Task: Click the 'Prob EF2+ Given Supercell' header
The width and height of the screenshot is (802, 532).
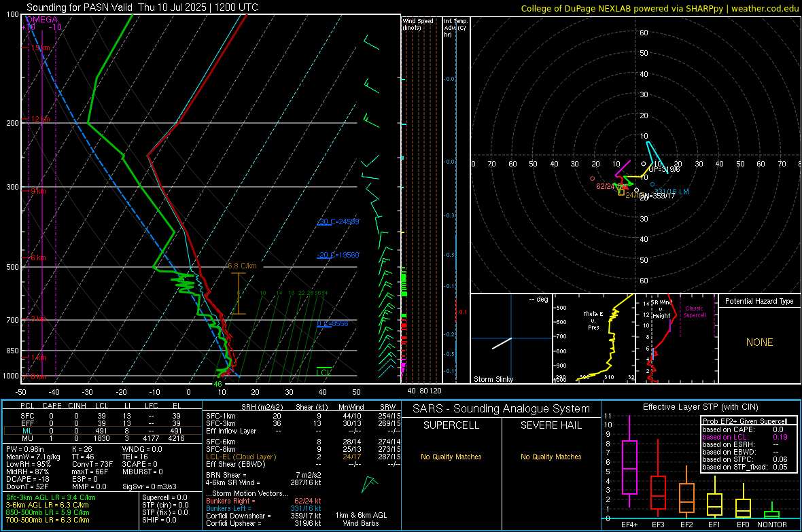Action: pos(745,421)
